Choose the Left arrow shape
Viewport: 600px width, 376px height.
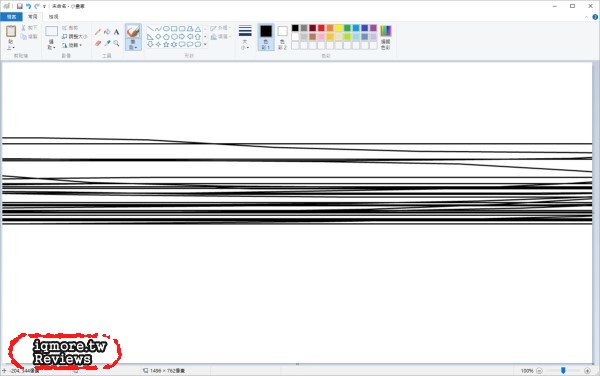[x=190, y=37]
